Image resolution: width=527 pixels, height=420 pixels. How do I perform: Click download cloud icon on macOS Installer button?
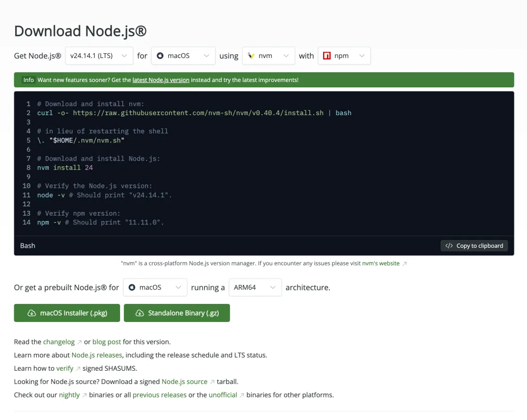32,313
